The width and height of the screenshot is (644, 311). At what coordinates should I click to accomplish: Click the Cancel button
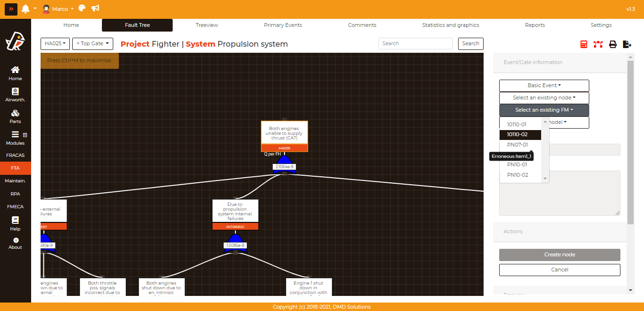[x=560, y=270]
